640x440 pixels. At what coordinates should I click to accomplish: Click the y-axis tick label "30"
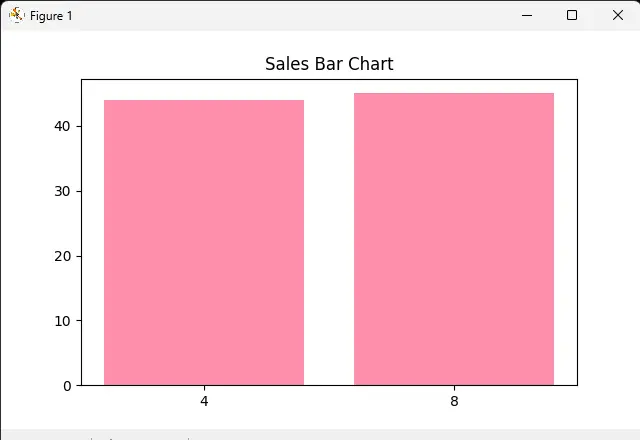click(x=63, y=191)
